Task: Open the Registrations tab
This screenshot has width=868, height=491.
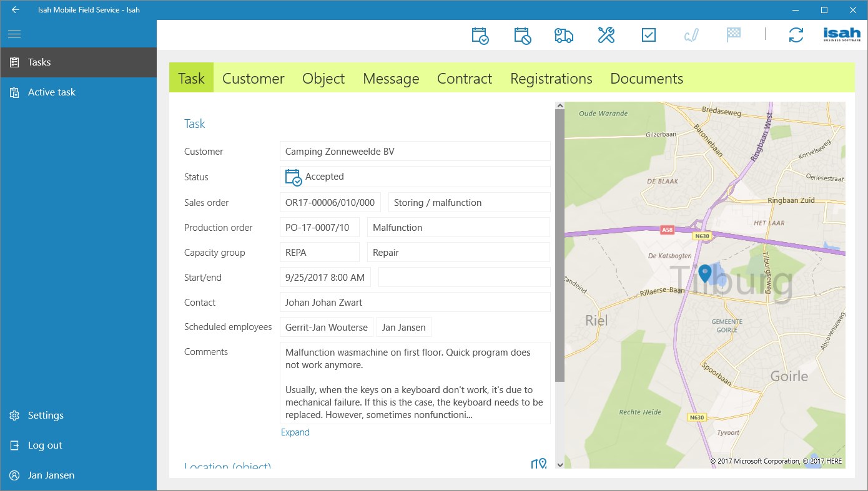Action: coord(551,78)
